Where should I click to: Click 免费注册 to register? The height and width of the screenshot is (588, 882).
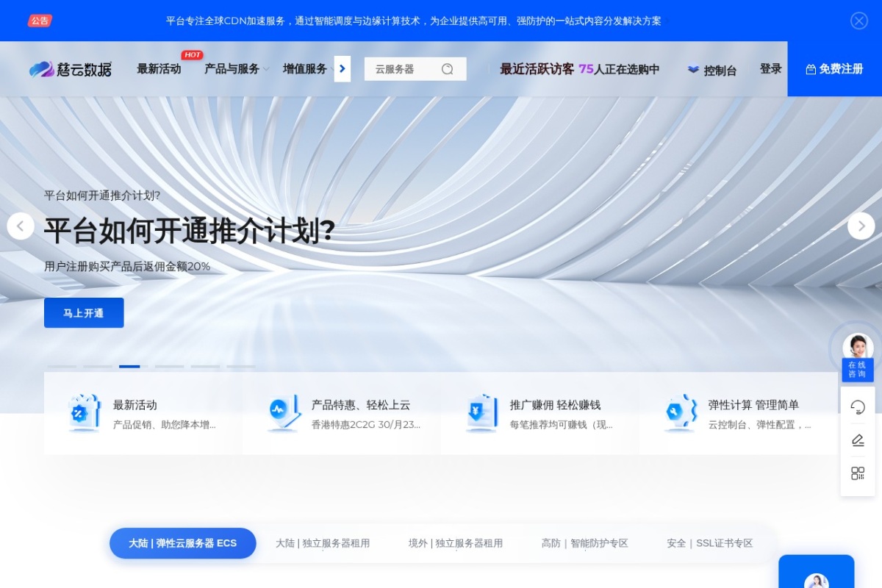pos(834,68)
